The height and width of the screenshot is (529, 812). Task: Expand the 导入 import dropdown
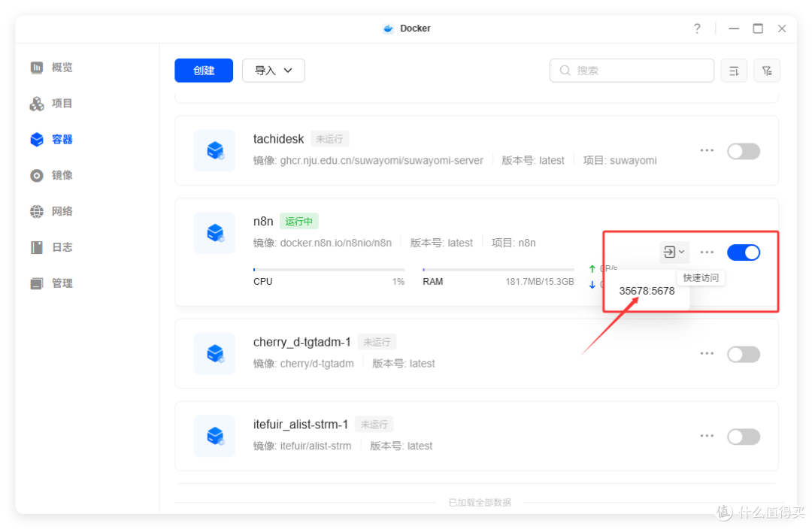274,71
